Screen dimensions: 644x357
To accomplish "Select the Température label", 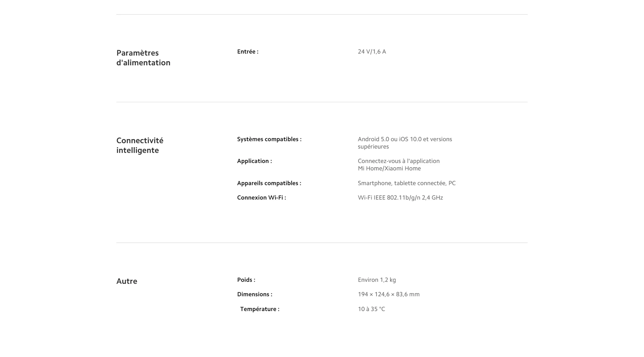I will pyautogui.click(x=260, y=309).
